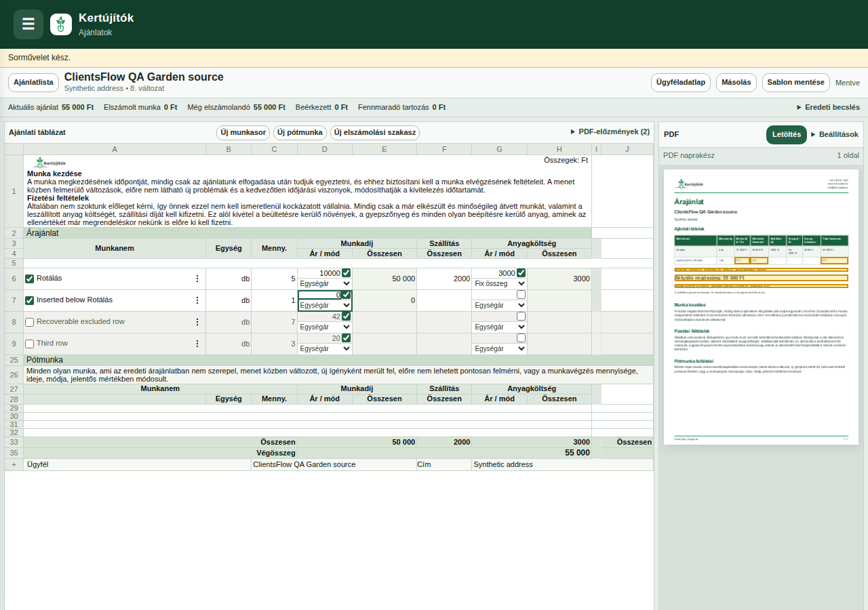
Task: Expand Eredeti becslés details
Action: coord(828,107)
